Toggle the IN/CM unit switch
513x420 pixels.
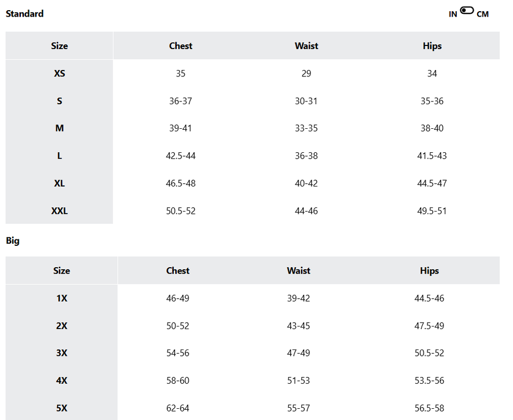coord(467,11)
